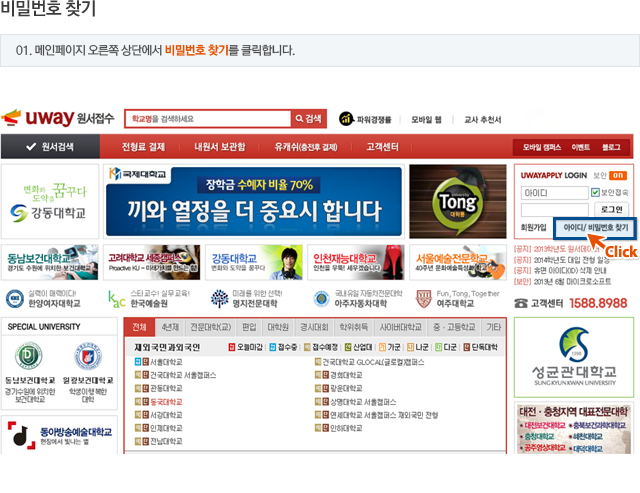This screenshot has height=493, width=640.
Task: Open the 2014학년도 대입 전형 일정 notice
Action: (571, 260)
